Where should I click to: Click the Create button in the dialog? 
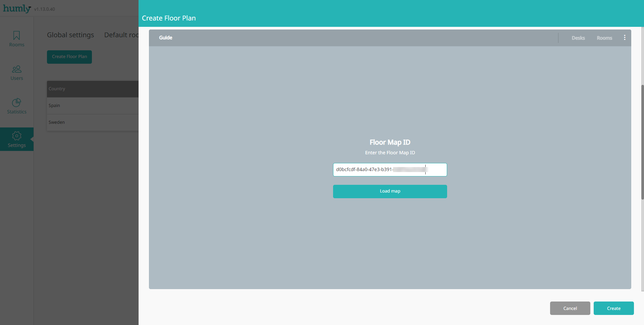613,308
